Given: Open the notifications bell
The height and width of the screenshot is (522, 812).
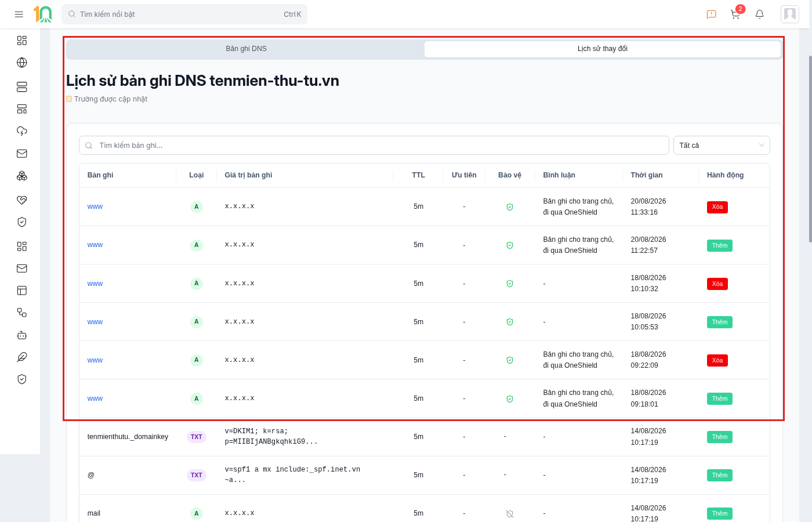Looking at the screenshot, I should (760, 14).
